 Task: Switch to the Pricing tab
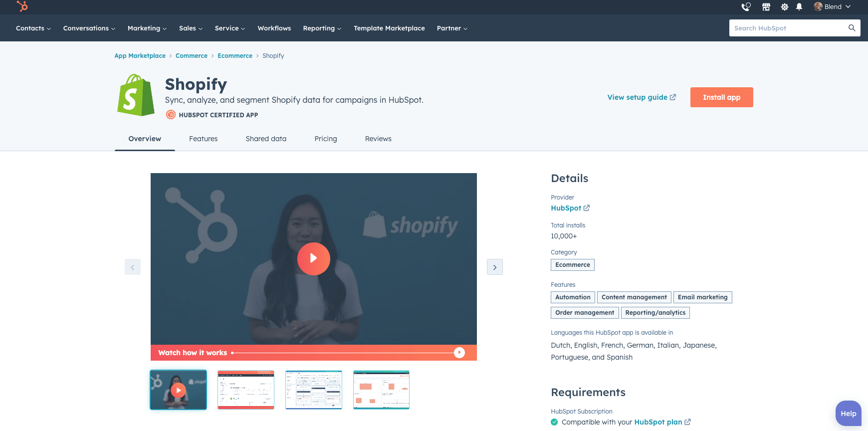click(326, 139)
